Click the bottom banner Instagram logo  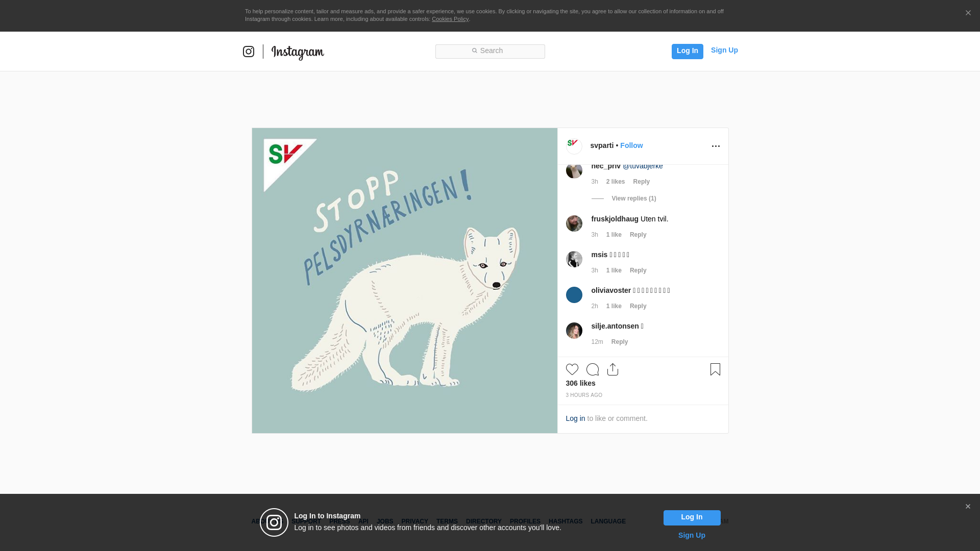pyautogui.click(x=274, y=522)
